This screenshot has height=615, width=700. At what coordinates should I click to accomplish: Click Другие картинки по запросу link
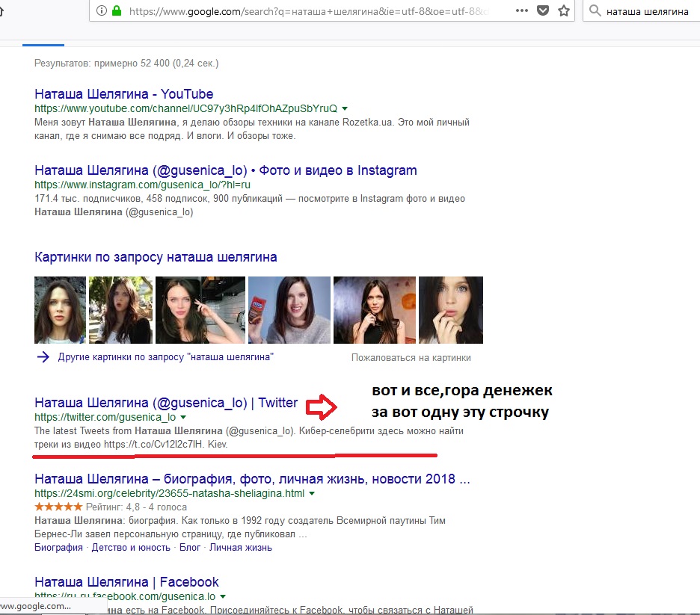pos(165,356)
